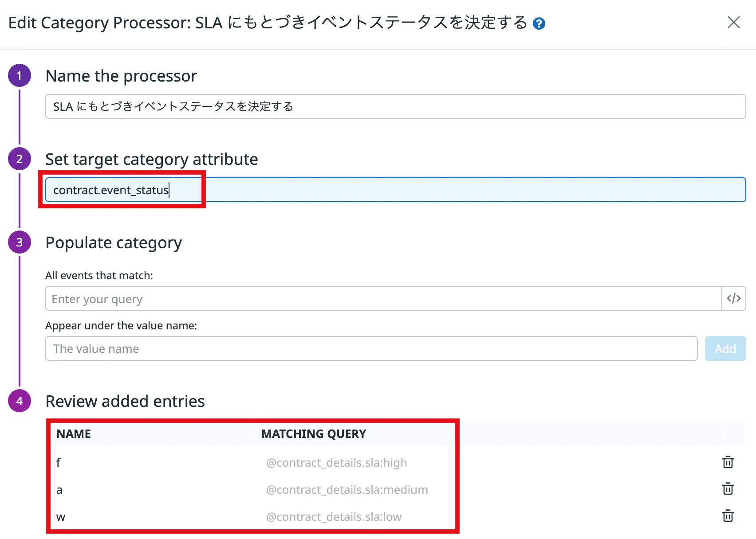Select the entry named f
The height and width of the screenshot is (539, 756).
pyautogui.click(x=59, y=462)
